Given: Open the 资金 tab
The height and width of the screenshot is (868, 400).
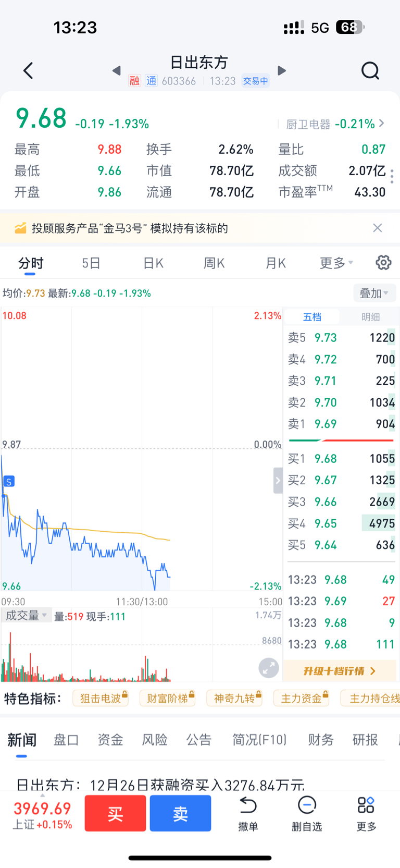Looking at the screenshot, I should click(x=110, y=740).
